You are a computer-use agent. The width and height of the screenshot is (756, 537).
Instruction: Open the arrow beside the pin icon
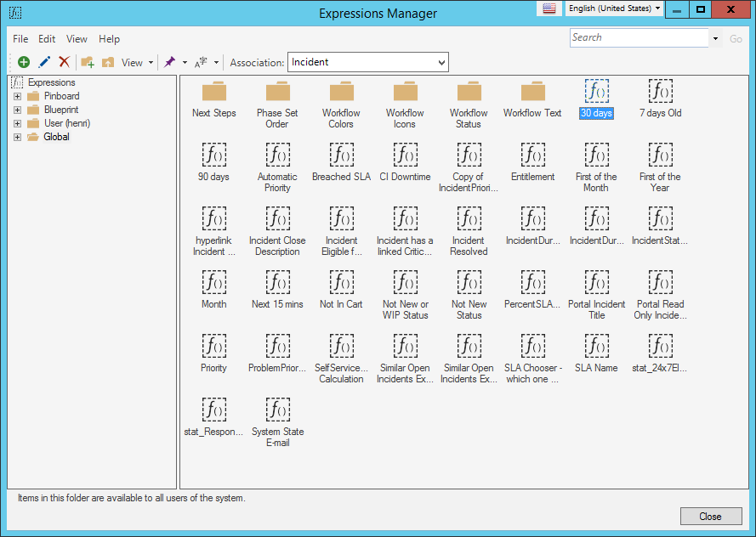click(x=185, y=63)
